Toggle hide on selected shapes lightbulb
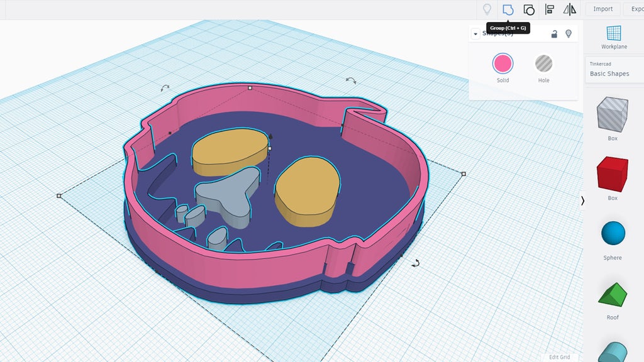 click(x=569, y=34)
